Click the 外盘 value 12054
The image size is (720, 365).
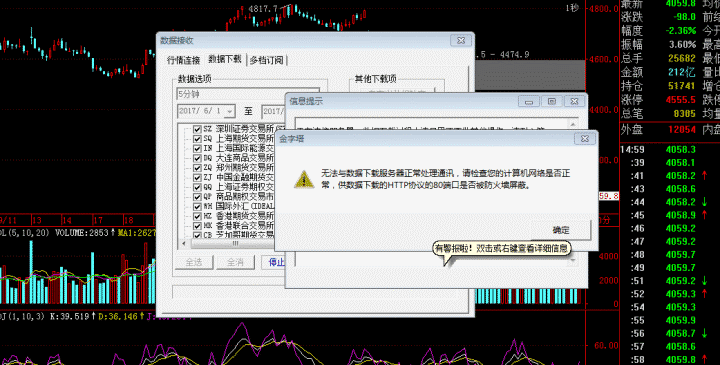point(682,129)
